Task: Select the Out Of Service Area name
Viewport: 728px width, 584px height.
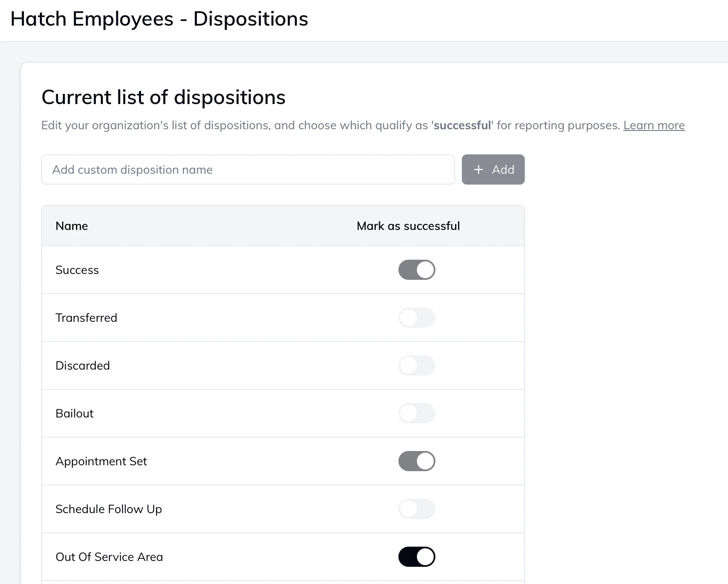Action: [x=109, y=557]
